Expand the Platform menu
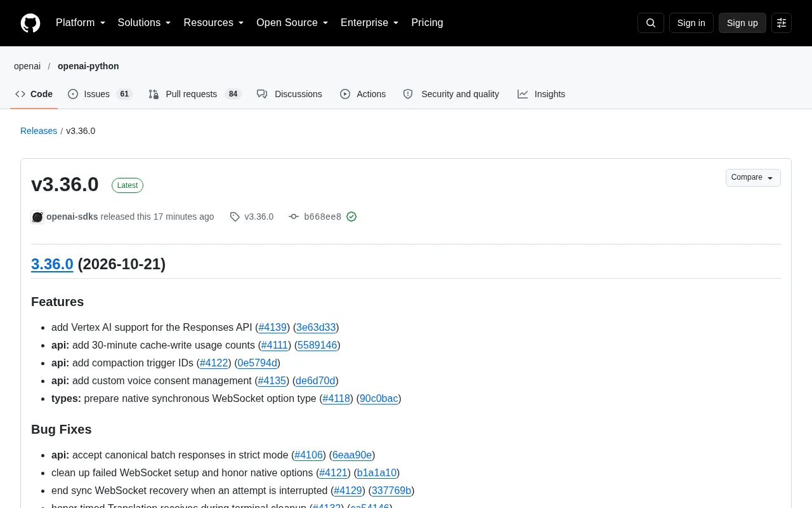The width and height of the screenshot is (812, 508). click(x=81, y=23)
